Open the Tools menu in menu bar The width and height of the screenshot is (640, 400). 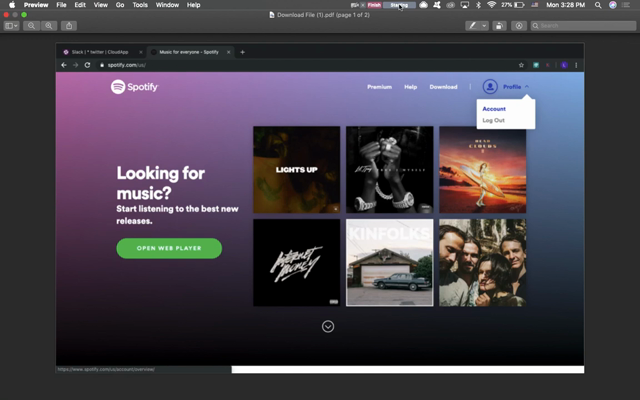[140, 5]
